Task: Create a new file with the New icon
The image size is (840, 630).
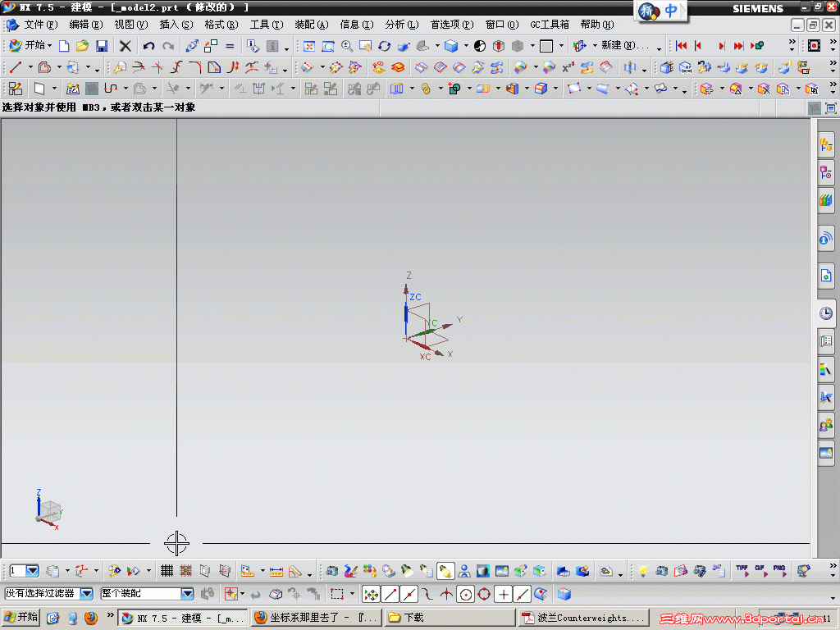Action: coord(64,46)
